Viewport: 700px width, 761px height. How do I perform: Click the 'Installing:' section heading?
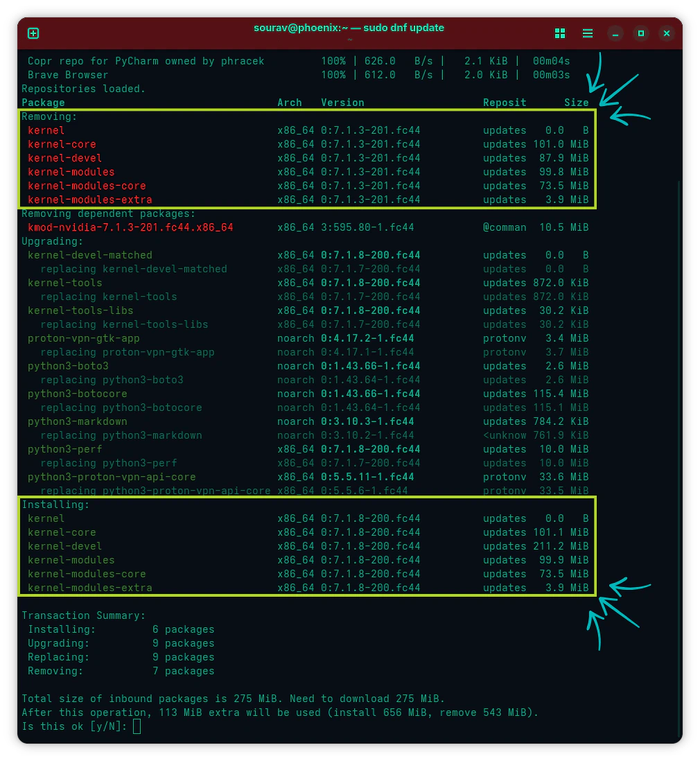tap(55, 505)
